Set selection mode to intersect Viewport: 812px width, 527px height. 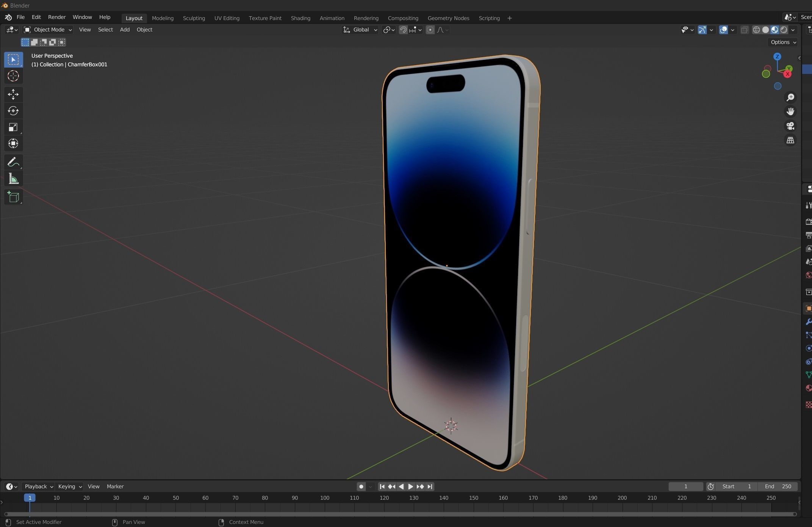point(61,42)
